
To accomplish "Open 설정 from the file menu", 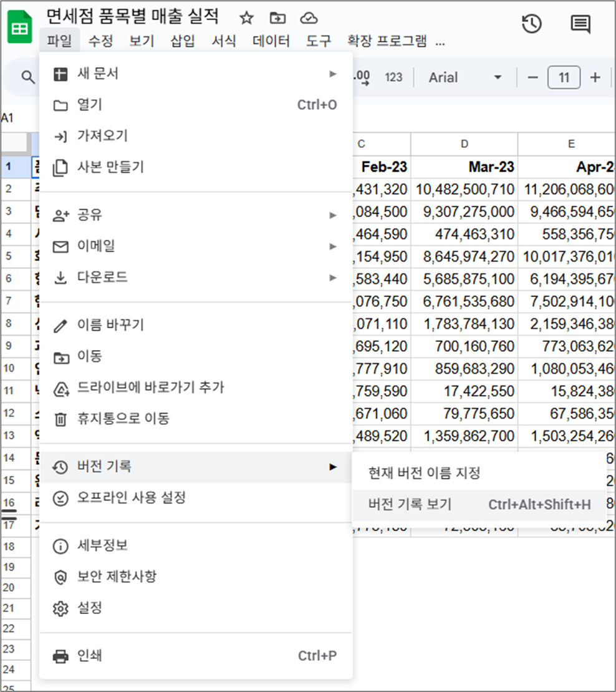I will 196,608.
